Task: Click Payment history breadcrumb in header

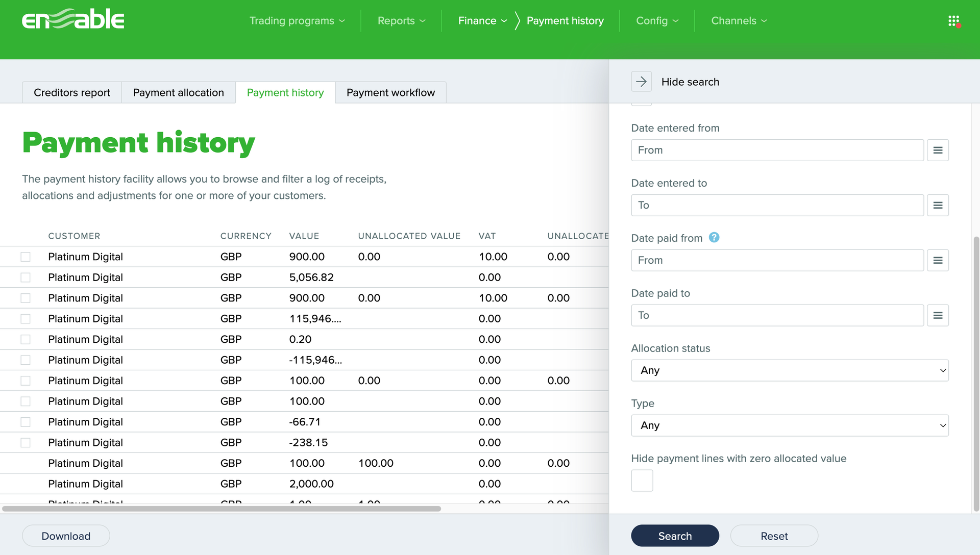Action: coord(565,21)
